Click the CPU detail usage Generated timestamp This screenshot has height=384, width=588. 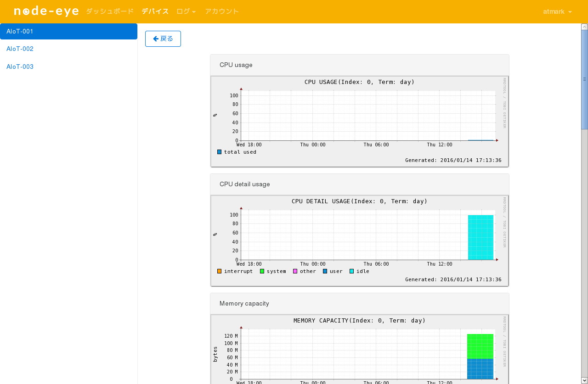click(453, 279)
